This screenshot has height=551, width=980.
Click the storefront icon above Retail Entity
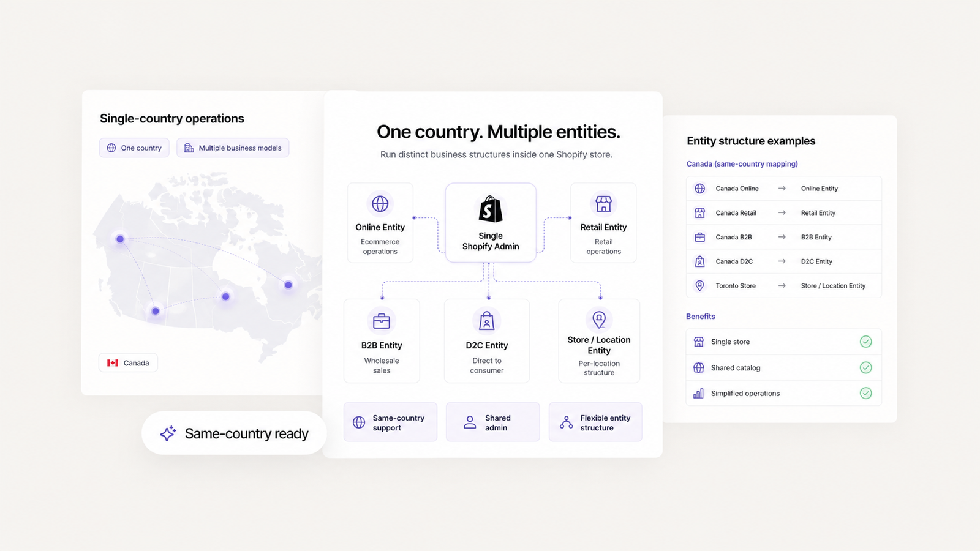click(x=604, y=204)
